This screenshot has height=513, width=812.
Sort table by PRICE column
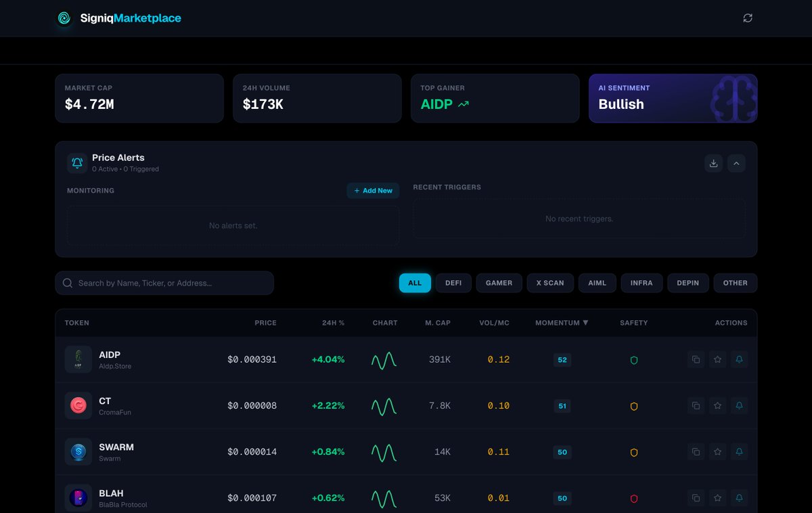tap(265, 323)
